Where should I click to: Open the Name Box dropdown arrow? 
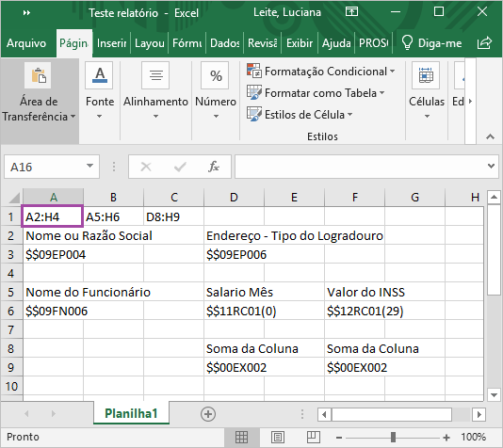[89, 166]
